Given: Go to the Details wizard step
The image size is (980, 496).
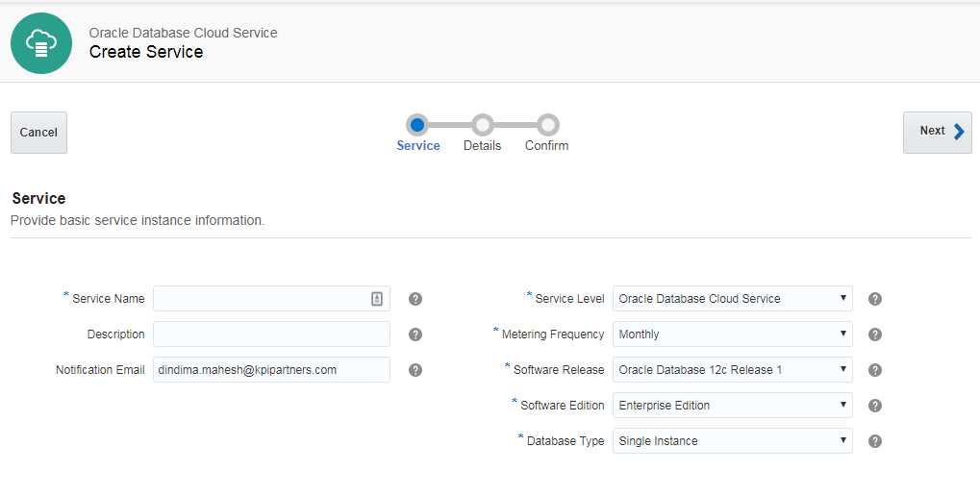Looking at the screenshot, I should [483, 125].
